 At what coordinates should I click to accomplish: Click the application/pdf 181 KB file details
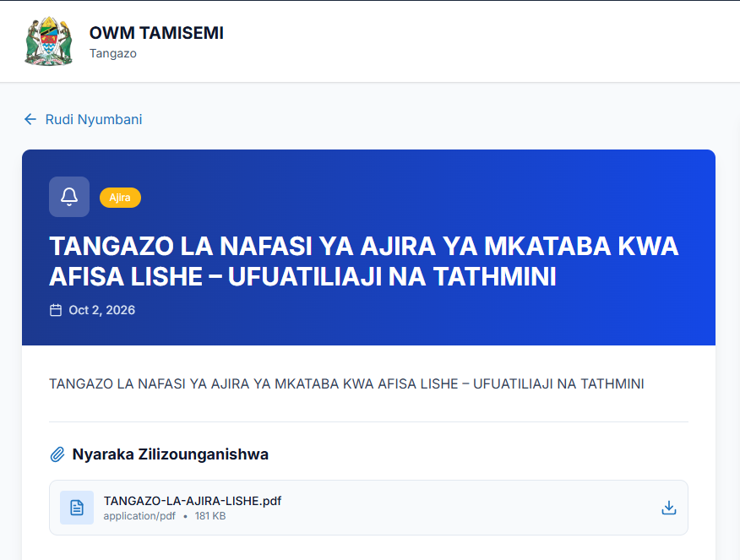point(165,516)
